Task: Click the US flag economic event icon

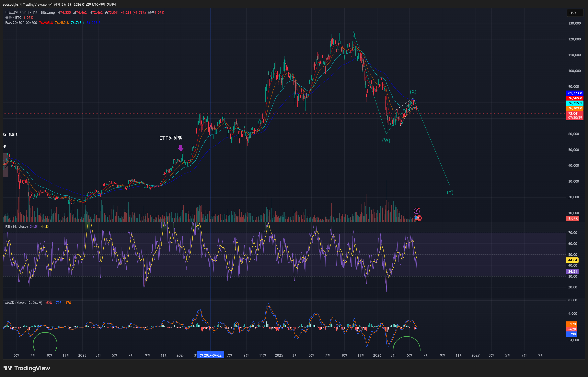Action: 417,218
